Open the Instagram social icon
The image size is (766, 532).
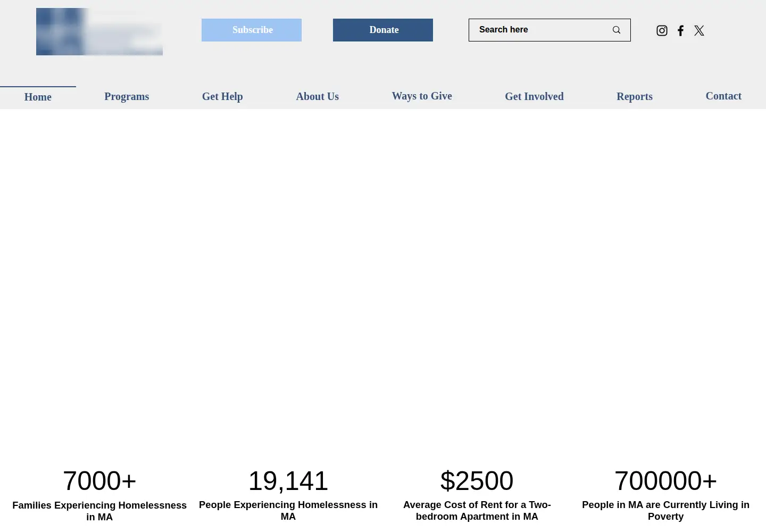pos(662,31)
